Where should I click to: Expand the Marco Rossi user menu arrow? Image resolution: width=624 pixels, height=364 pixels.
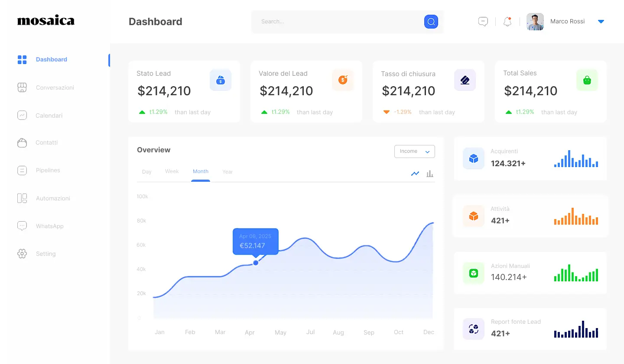[x=601, y=22]
